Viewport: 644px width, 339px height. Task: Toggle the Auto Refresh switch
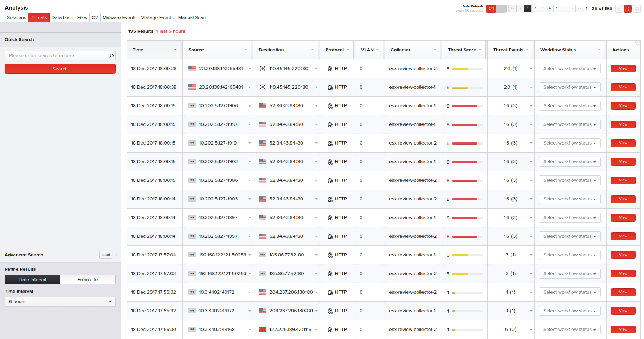[x=496, y=9]
